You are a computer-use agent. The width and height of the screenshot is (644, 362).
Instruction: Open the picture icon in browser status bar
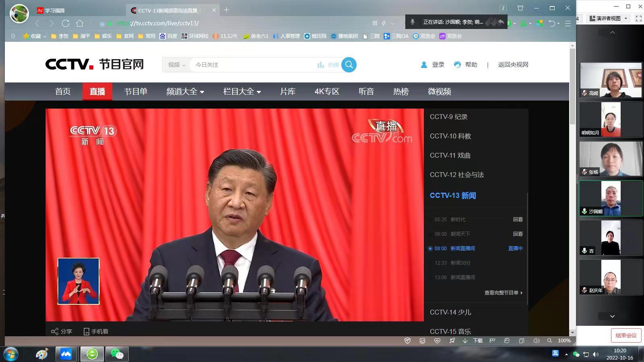422,341
